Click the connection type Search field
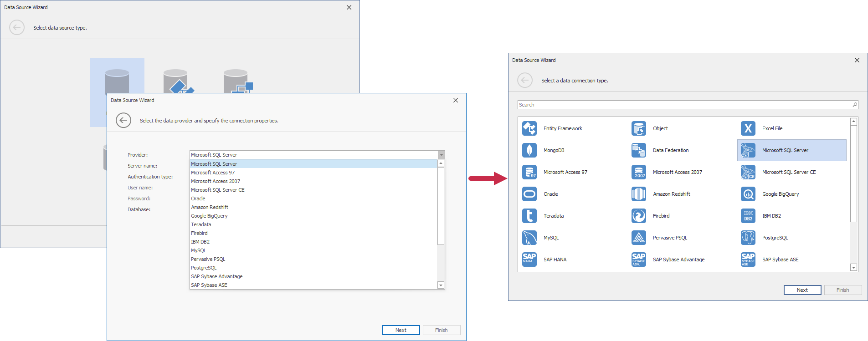 [683, 105]
